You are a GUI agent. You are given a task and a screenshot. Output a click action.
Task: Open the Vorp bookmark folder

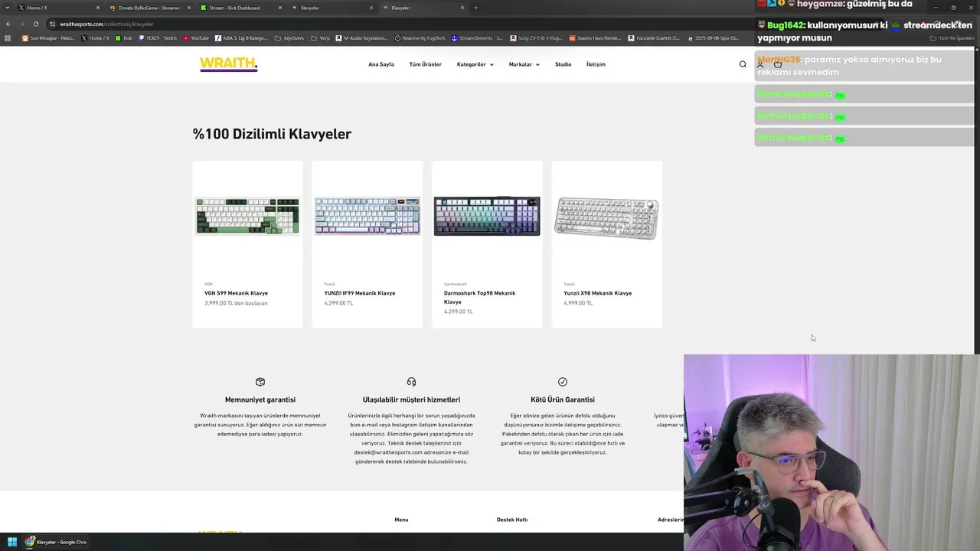pos(321,37)
